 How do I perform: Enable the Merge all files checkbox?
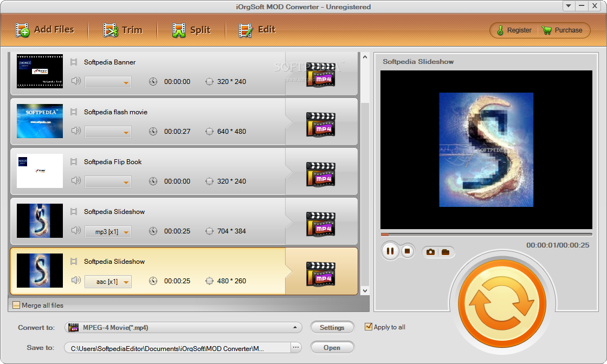click(x=16, y=305)
